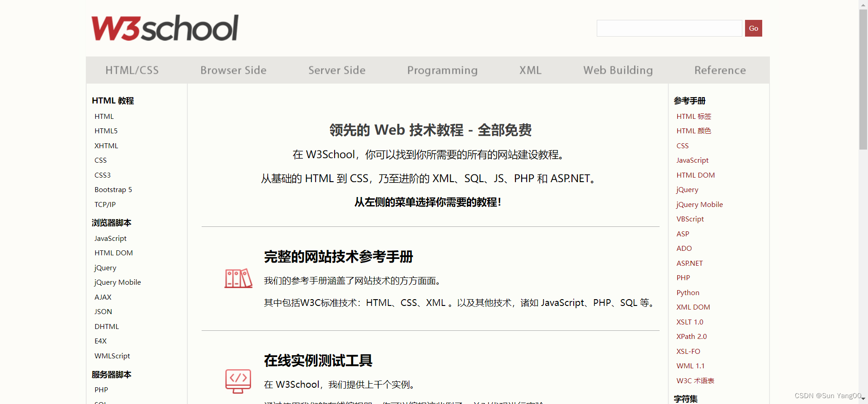Focus the search input field
The height and width of the screenshot is (404, 868).
tap(670, 28)
